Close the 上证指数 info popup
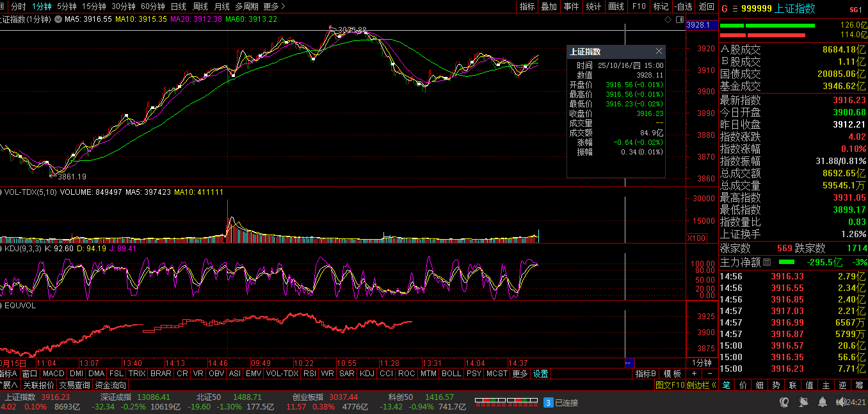868x414 pixels. click(659, 51)
